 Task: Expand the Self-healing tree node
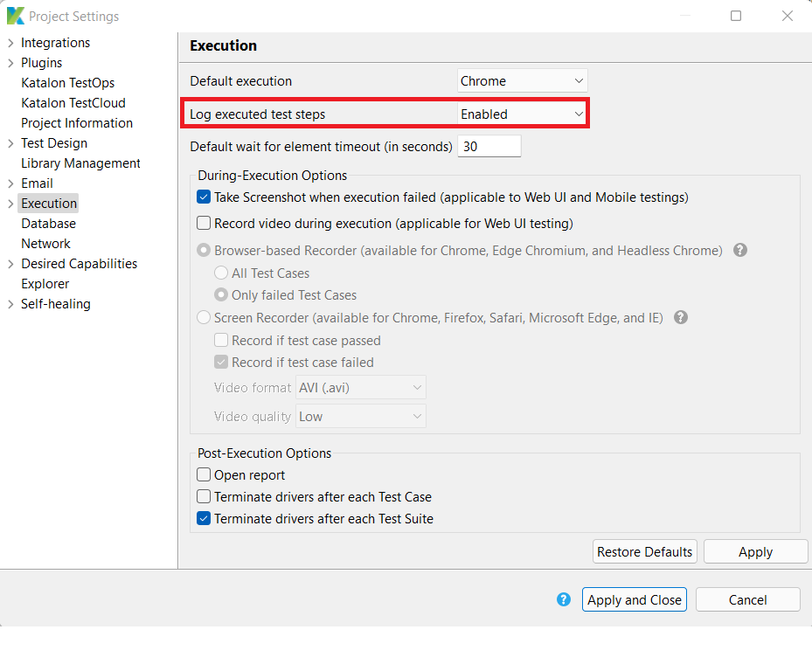click(10, 304)
